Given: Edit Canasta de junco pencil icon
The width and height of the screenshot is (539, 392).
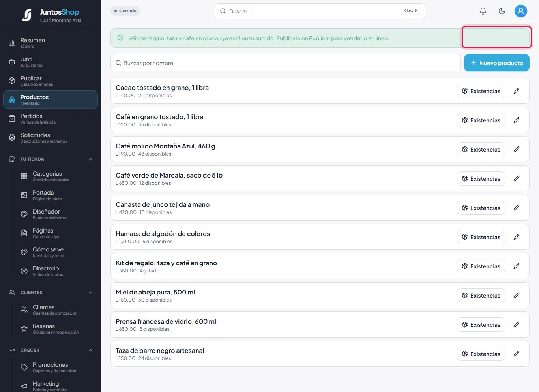Looking at the screenshot, I should coord(517,208).
